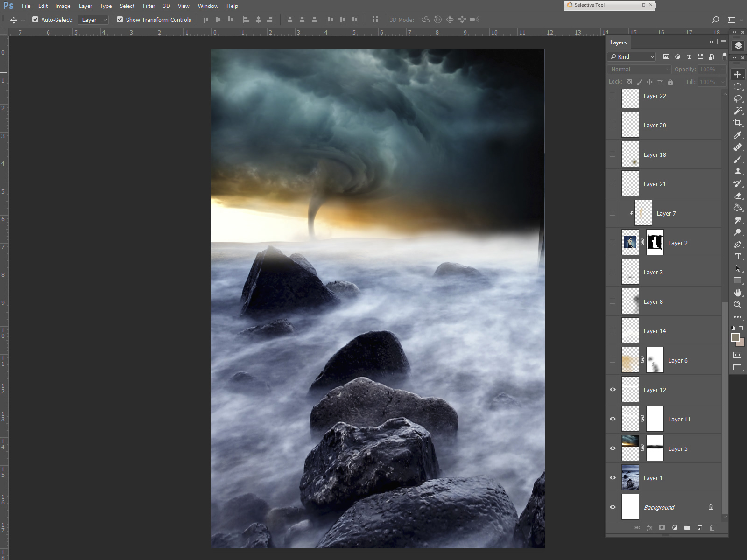Click the Layers panel tab

point(618,42)
